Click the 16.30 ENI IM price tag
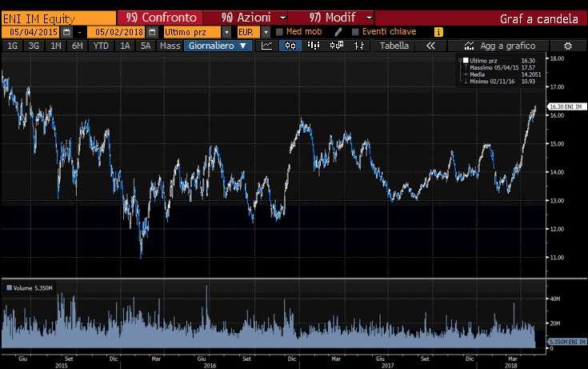 566,106
